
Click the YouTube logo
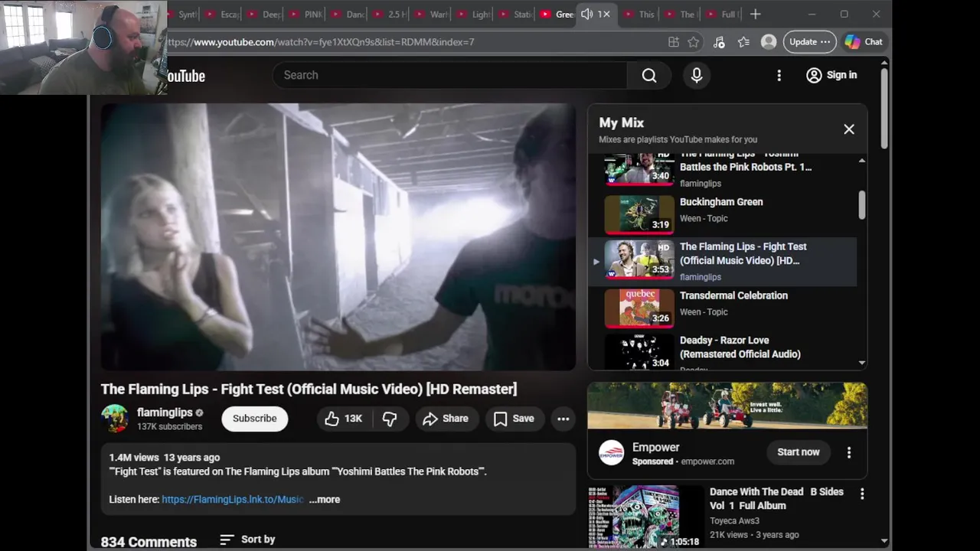click(x=186, y=76)
